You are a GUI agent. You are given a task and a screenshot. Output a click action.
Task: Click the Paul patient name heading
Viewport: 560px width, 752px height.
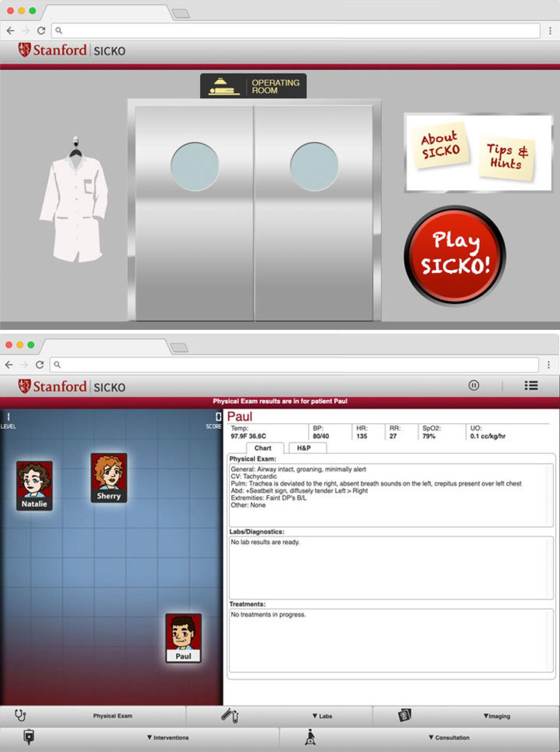click(240, 416)
